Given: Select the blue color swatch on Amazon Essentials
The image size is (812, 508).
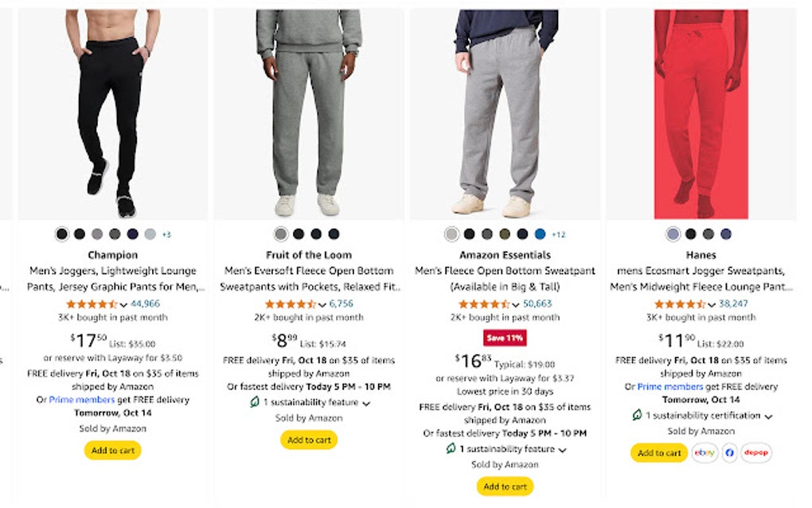Looking at the screenshot, I should point(541,234).
